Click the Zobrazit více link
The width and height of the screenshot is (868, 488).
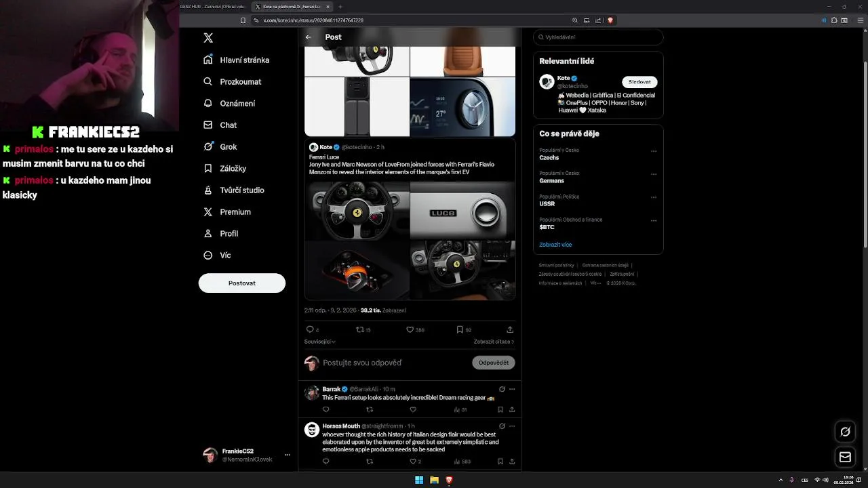(555, 245)
